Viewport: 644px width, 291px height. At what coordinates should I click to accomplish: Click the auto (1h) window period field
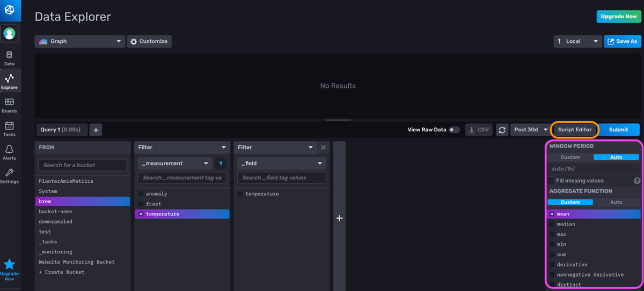click(594, 169)
